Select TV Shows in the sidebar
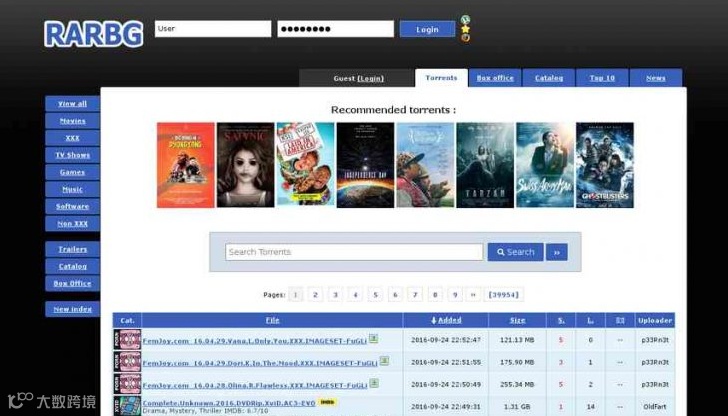The width and height of the screenshot is (728, 416). click(72, 155)
